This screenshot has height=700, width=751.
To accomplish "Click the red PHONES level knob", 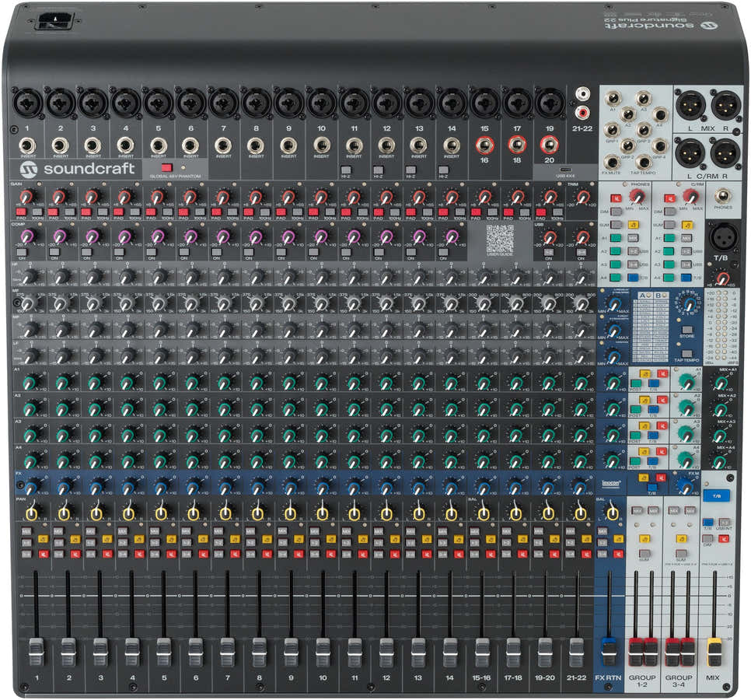I will pos(637,195).
